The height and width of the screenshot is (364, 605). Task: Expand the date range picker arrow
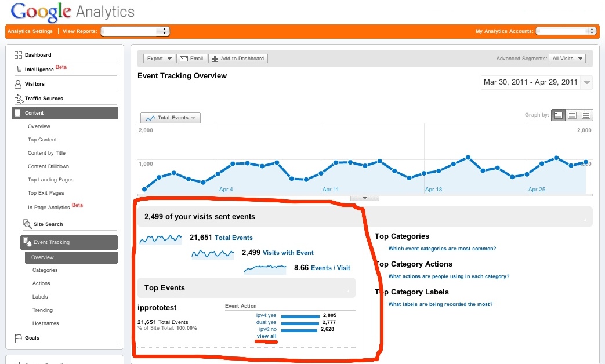point(587,83)
